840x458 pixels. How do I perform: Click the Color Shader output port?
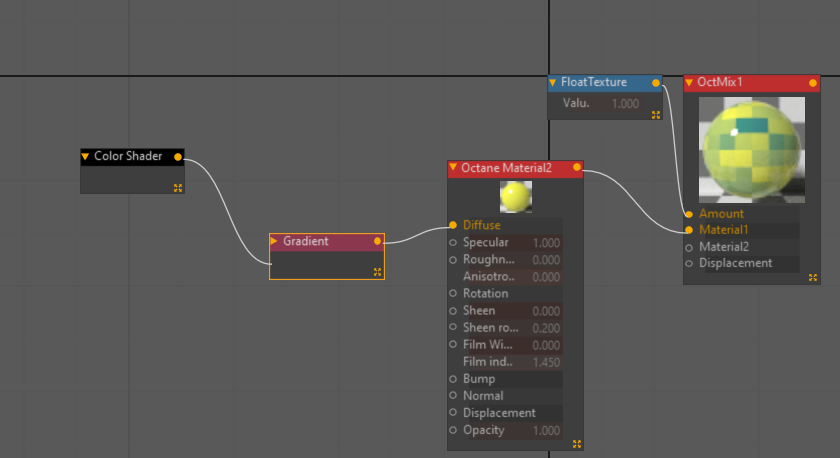[178, 157]
